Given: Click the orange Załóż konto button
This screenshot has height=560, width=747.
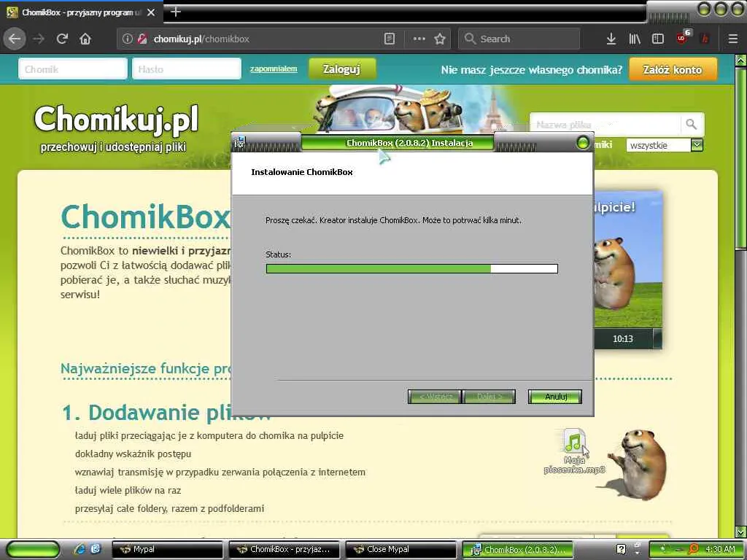Looking at the screenshot, I should tap(673, 69).
